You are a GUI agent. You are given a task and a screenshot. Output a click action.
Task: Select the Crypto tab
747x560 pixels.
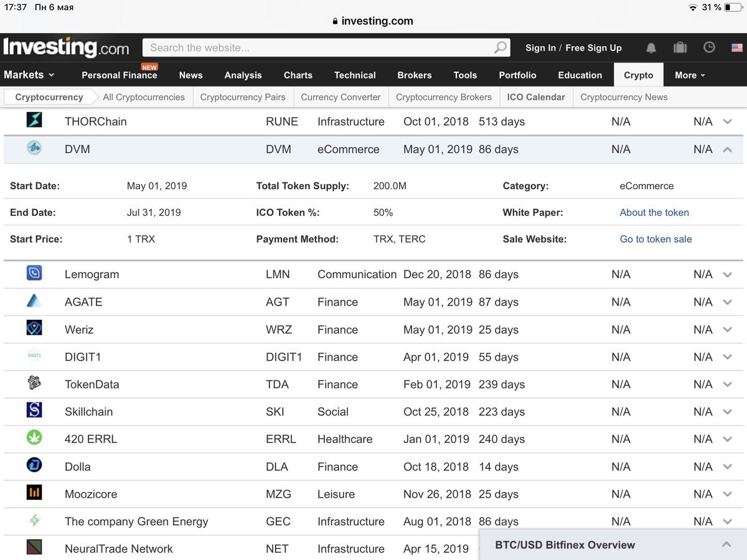pyautogui.click(x=639, y=75)
